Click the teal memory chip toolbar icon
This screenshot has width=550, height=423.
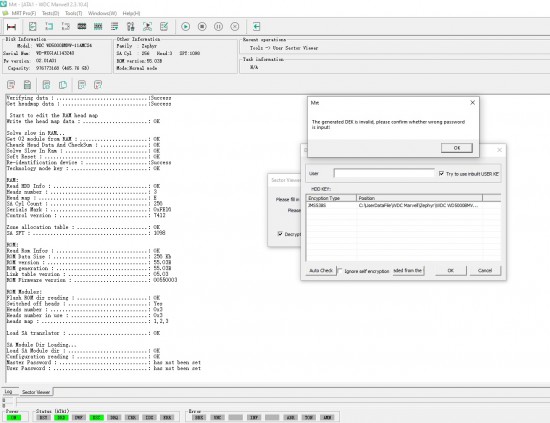tap(98, 27)
